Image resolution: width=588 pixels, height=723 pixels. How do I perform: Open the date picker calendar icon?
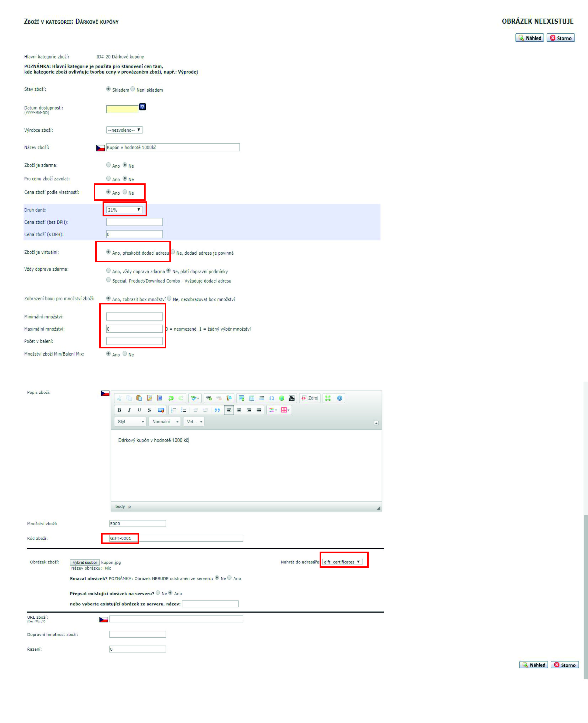coord(143,107)
